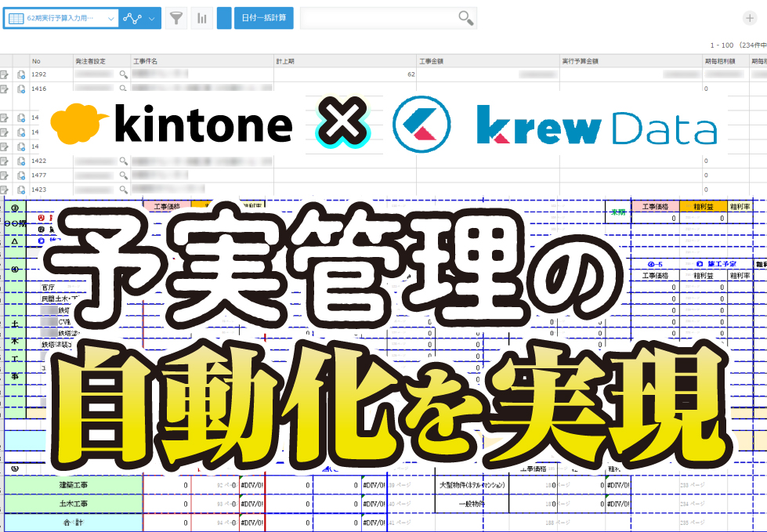767x532 pixels.
Task: Open edit icon for record 1423
Action: pos(5,190)
